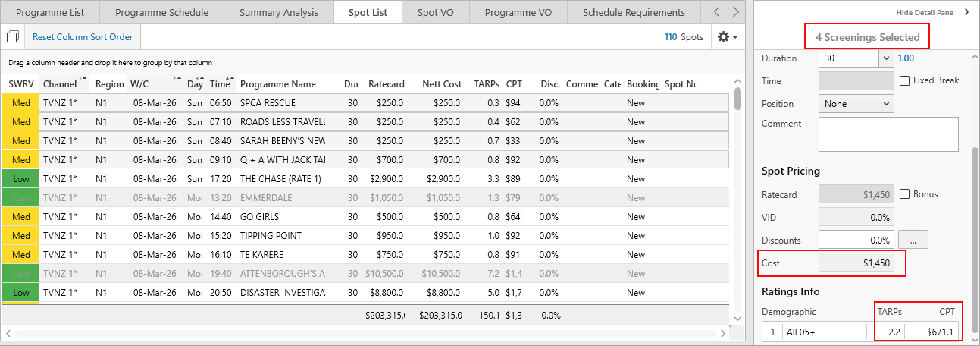The width and height of the screenshot is (980, 346).
Task: Click the Med SWRV cell for SPCA RESCUE
Action: pos(21,103)
